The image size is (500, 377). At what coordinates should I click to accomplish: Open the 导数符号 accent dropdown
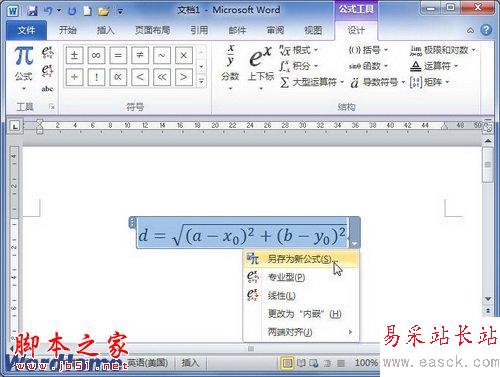point(377,82)
